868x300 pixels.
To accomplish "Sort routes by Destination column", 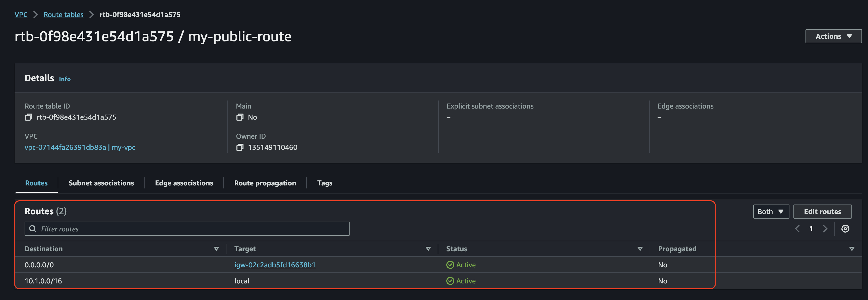I will 216,249.
